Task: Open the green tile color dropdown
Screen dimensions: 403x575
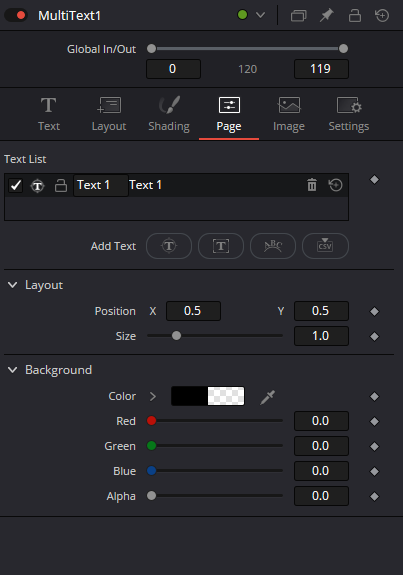Action: coord(260,15)
